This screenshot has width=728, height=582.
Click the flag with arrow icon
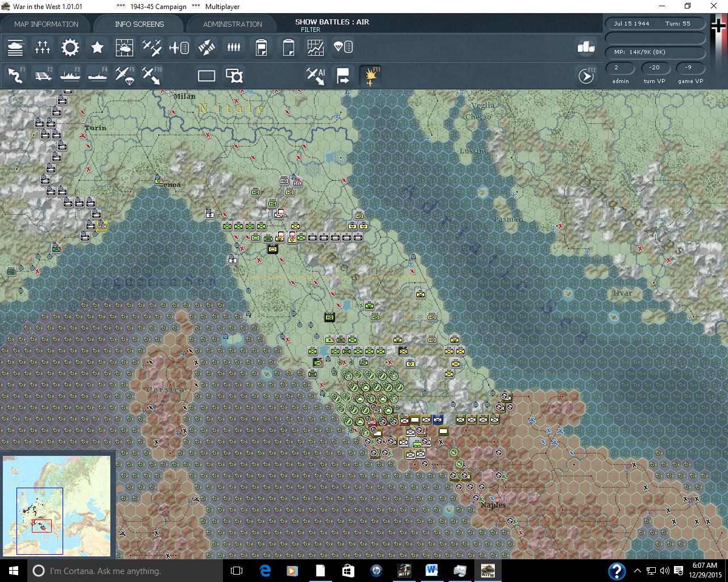click(x=343, y=76)
